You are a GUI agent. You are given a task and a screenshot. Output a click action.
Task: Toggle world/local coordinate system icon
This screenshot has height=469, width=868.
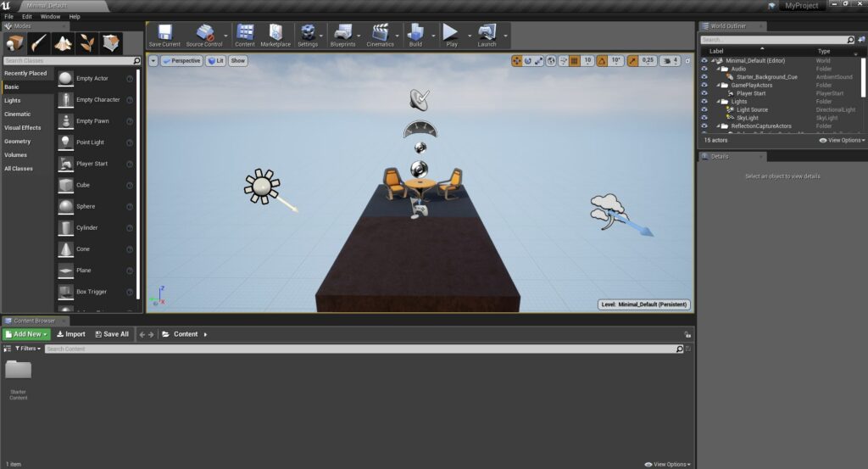551,61
